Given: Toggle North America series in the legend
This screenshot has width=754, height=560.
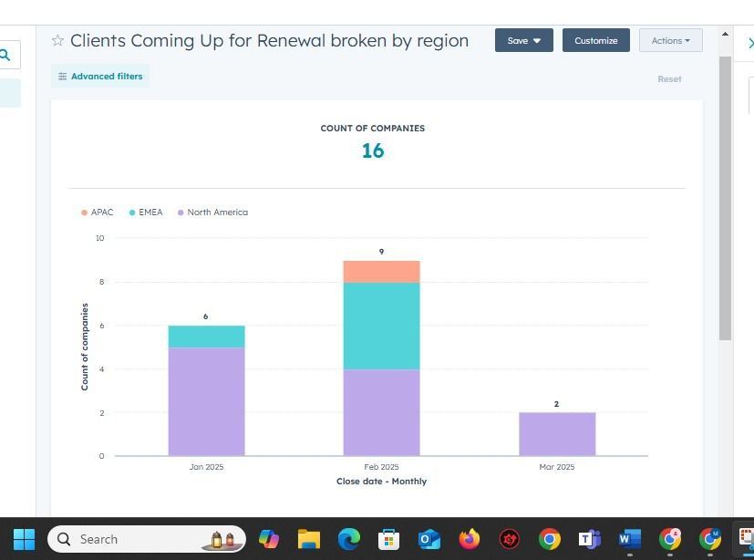Looking at the screenshot, I should [213, 213].
